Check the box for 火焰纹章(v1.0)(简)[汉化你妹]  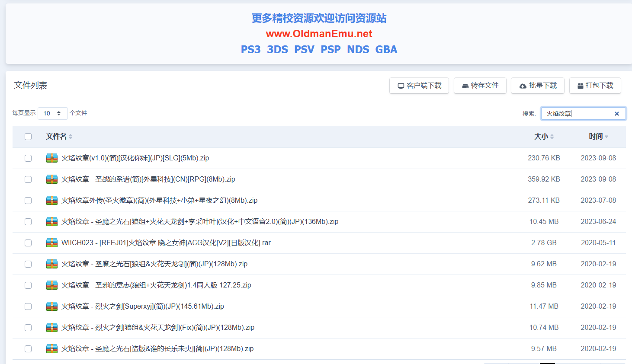click(x=28, y=158)
